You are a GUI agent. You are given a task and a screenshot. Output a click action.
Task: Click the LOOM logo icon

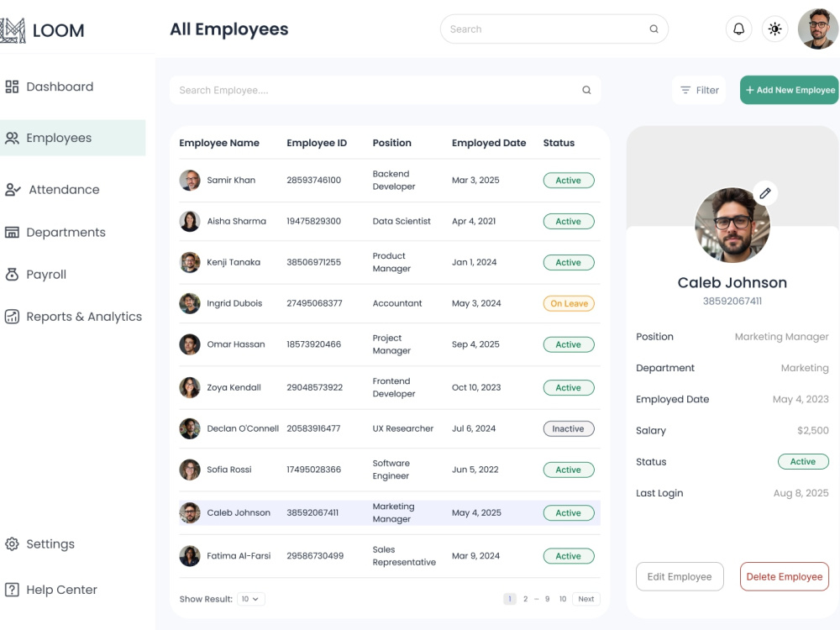[13, 30]
